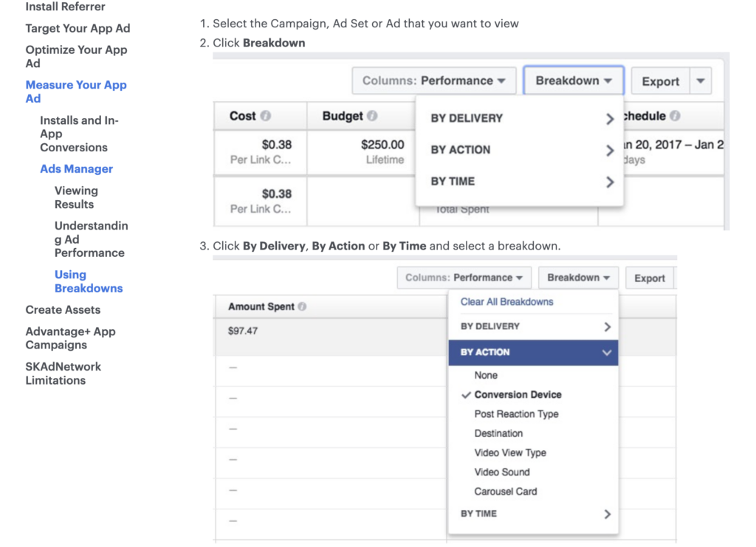Click the Amount Spent info icon
The width and height of the screenshot is (756, 547).
[x=302, y=306]
